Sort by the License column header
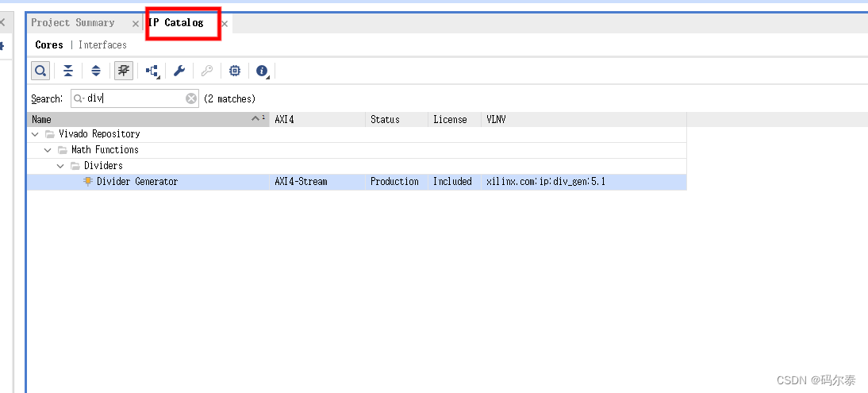This screenshot has height=393, width=868. click(455, 119)
